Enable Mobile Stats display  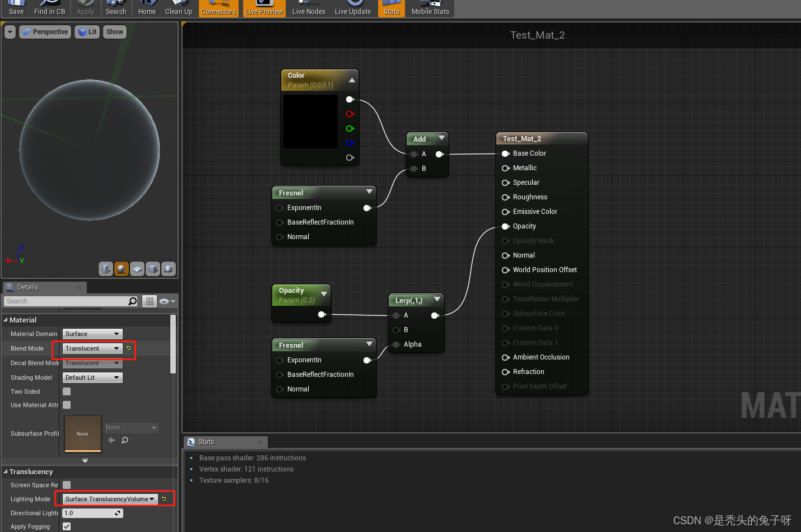coord(430,8)
